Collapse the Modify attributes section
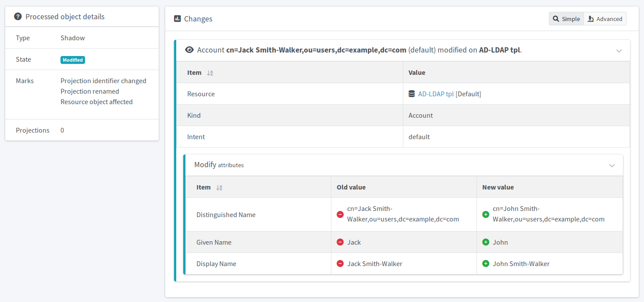644x302 pixels. (612, 165)
